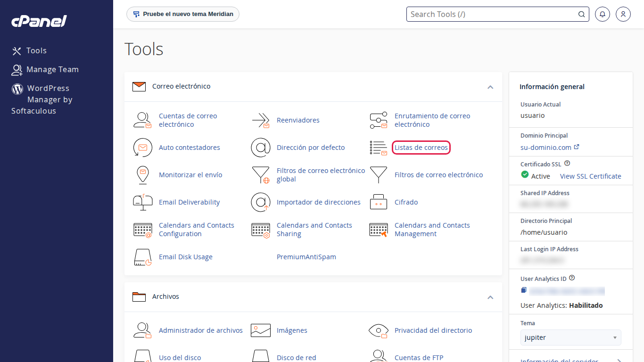The height and width of the screenshot is (362, 644).
Task: Open the Tema dropdown showing jupiter
Action: click(x=571, y=337)
